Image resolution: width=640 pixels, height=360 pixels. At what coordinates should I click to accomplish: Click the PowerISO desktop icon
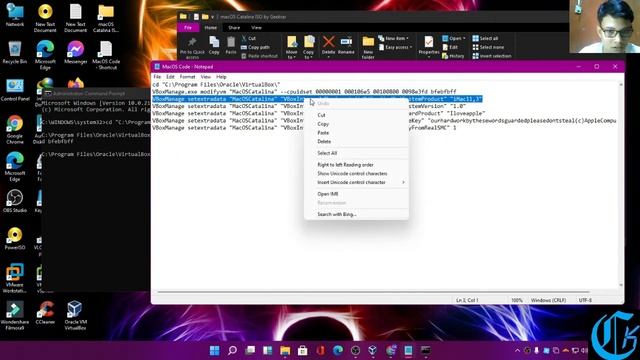[x=15, y=238]
